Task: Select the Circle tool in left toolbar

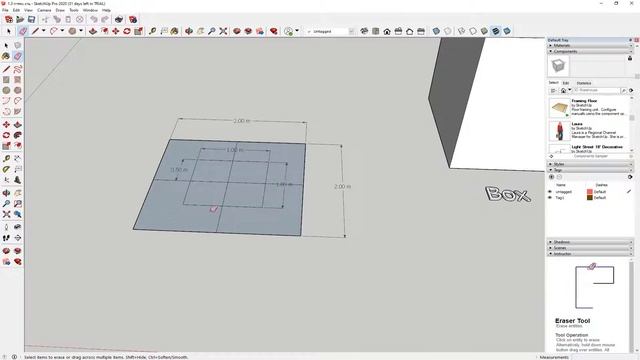Action: coord(6,90)
